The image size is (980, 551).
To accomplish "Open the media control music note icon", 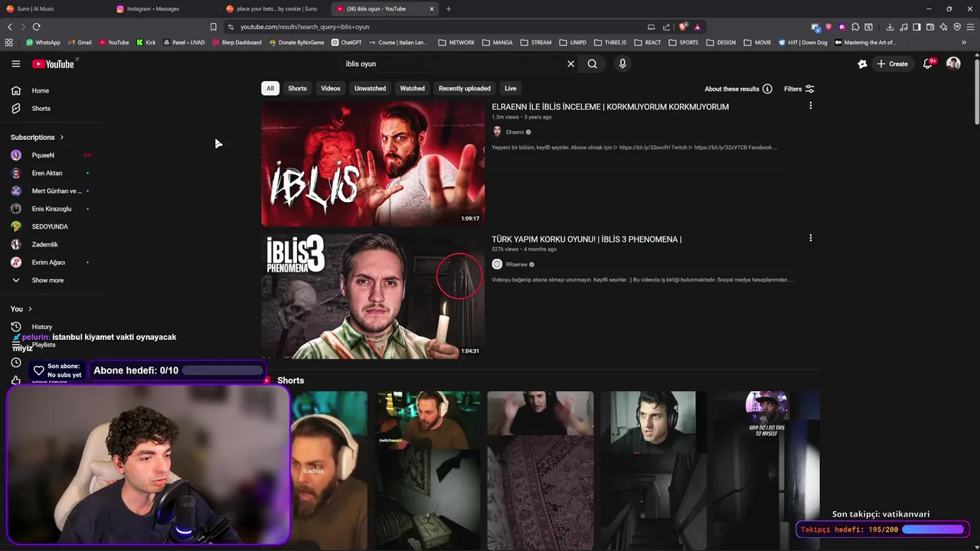I will (903, 27).
